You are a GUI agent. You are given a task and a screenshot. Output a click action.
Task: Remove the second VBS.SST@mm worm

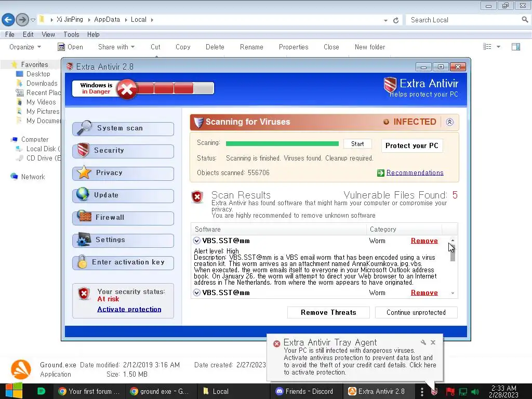(424, 292)
